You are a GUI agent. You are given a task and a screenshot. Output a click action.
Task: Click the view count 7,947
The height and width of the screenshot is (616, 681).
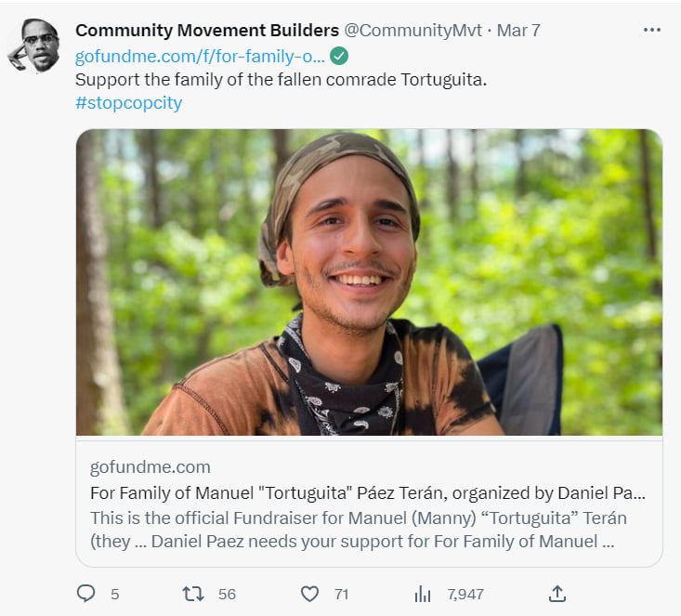pos(465,595)
